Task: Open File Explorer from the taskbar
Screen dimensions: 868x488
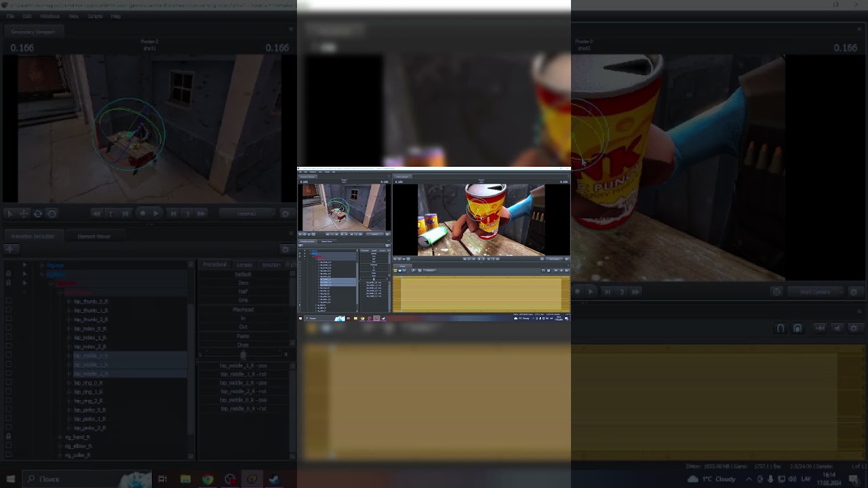Action: click(185, 479)
